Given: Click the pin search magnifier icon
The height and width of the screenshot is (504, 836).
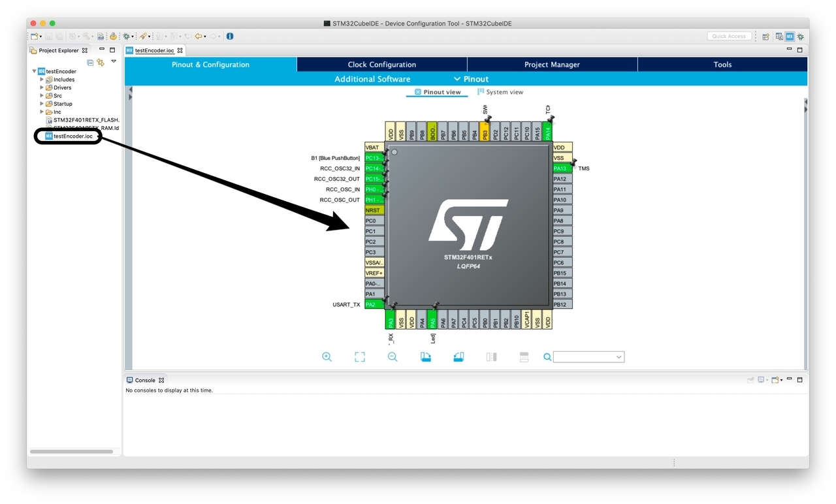Looking at the screenshot, I should coord(547,357).
